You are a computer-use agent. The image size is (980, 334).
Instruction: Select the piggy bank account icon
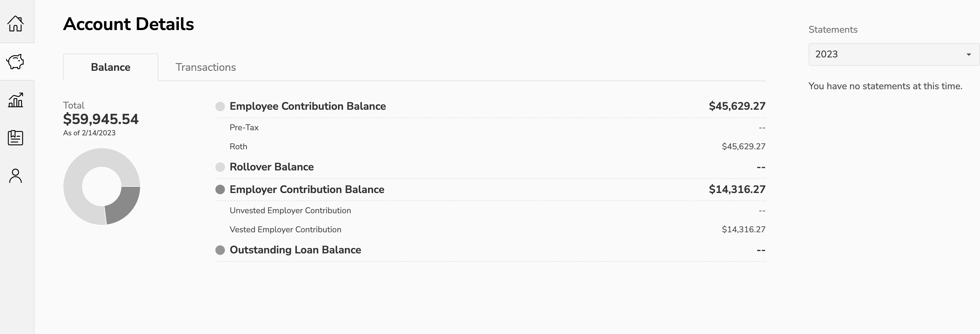click(15, 61)
